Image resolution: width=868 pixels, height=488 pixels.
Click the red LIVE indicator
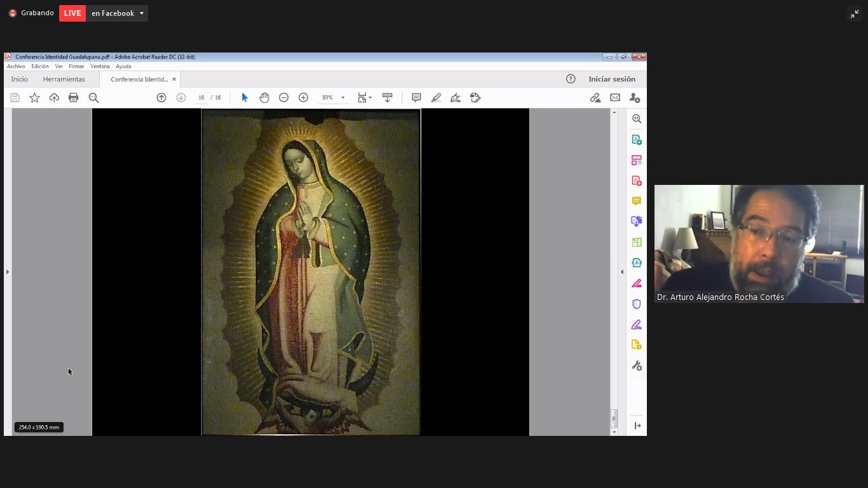72,13
